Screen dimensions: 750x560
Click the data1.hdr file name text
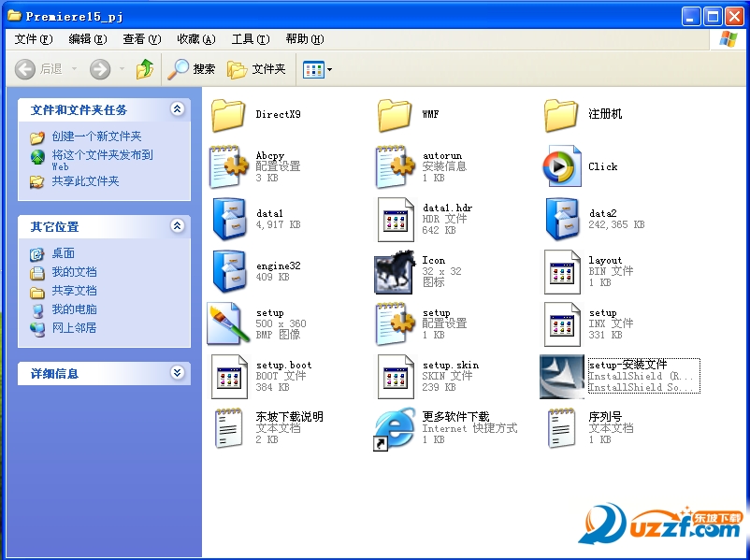click(x=447, y=208)
